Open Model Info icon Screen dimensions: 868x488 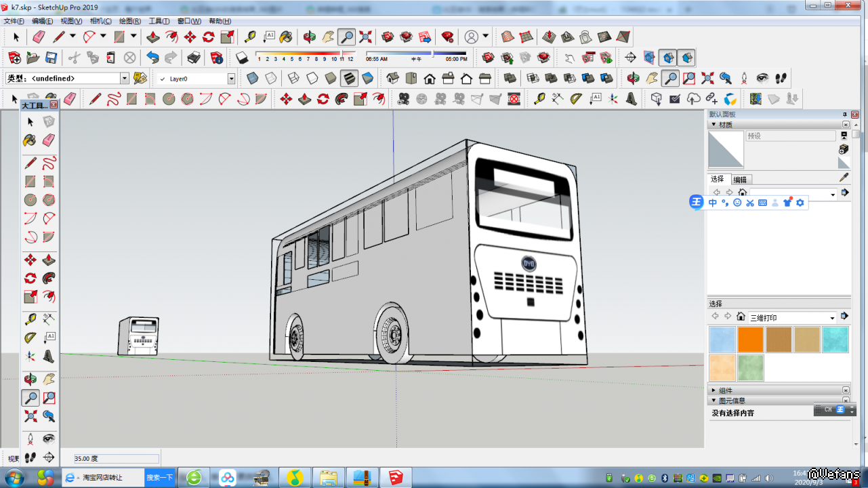click(217, 58)
